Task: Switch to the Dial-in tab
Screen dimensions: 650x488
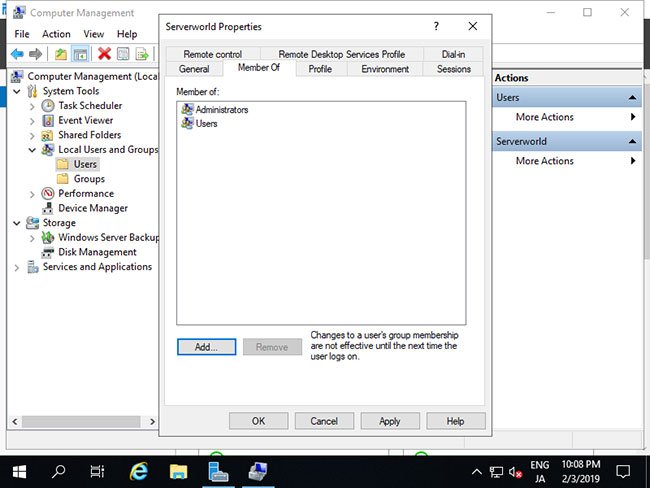Action: (454, 54)
